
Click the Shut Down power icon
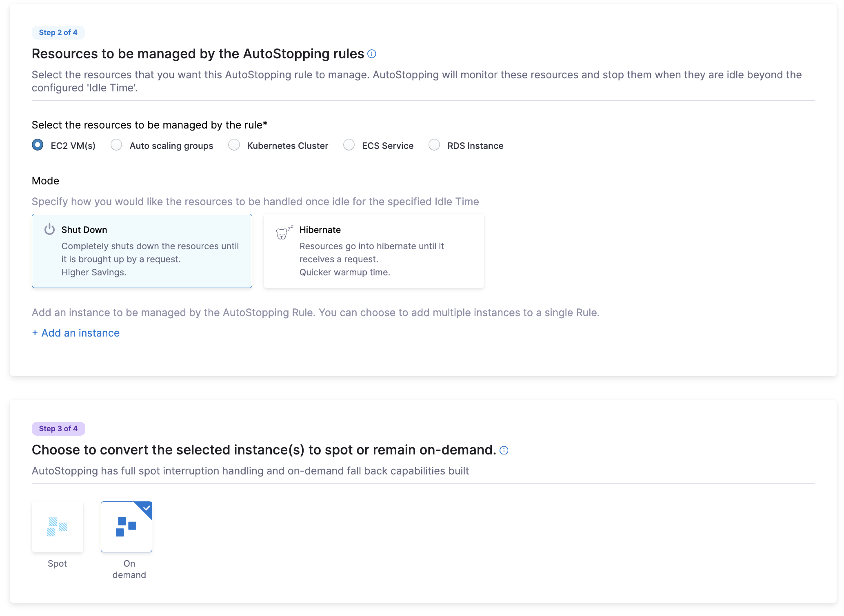[49, 229]
